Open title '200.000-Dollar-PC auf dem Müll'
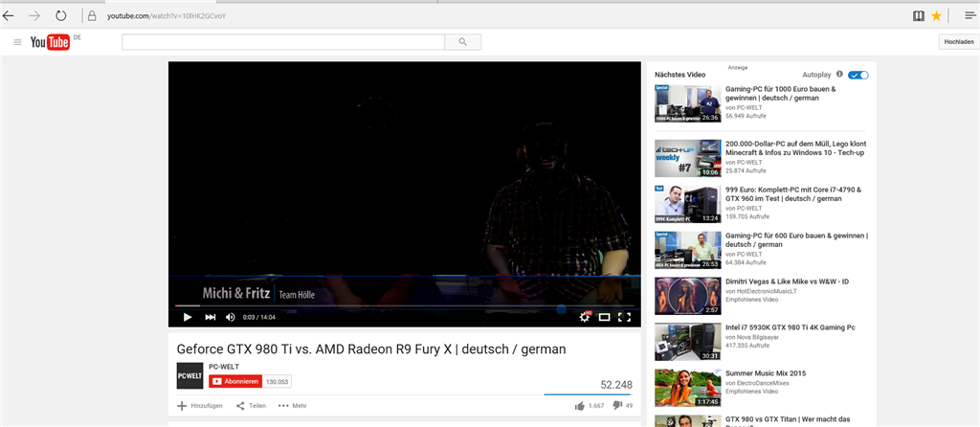This screenshot has height=427, width=980. click(795, 148)
